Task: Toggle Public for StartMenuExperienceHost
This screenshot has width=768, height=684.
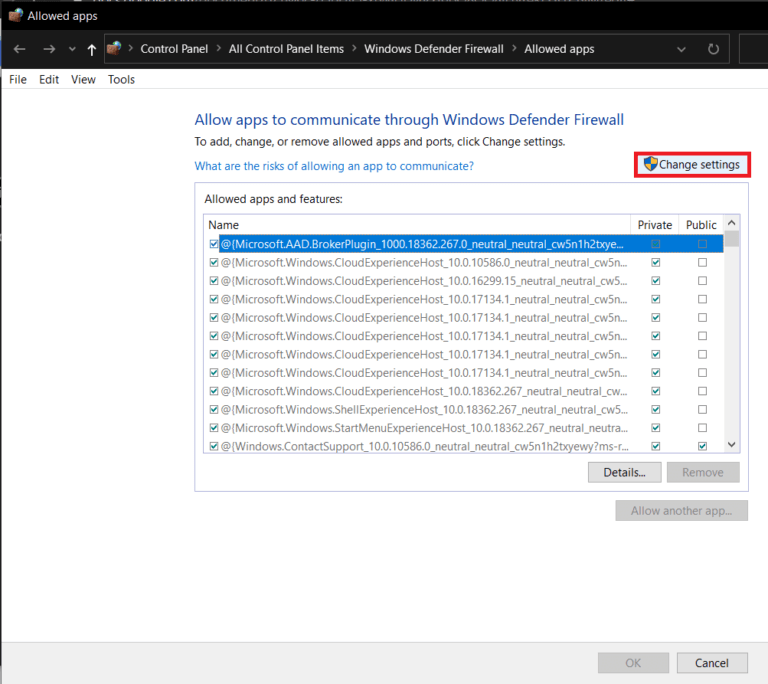Action: [702, 428]
